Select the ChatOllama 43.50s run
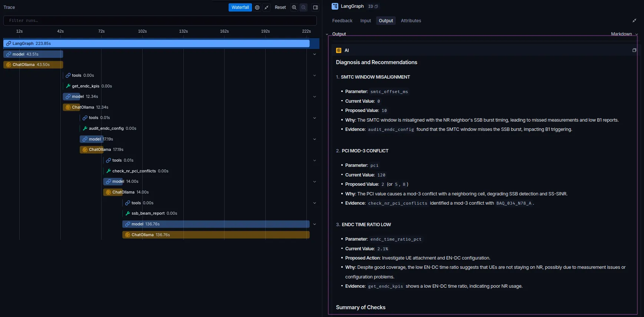 tap(33, 65)
